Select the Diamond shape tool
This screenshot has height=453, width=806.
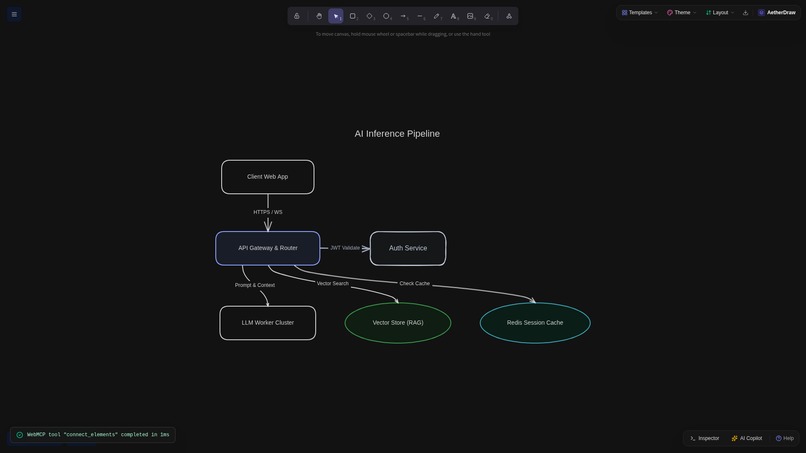tap(370, 16)
